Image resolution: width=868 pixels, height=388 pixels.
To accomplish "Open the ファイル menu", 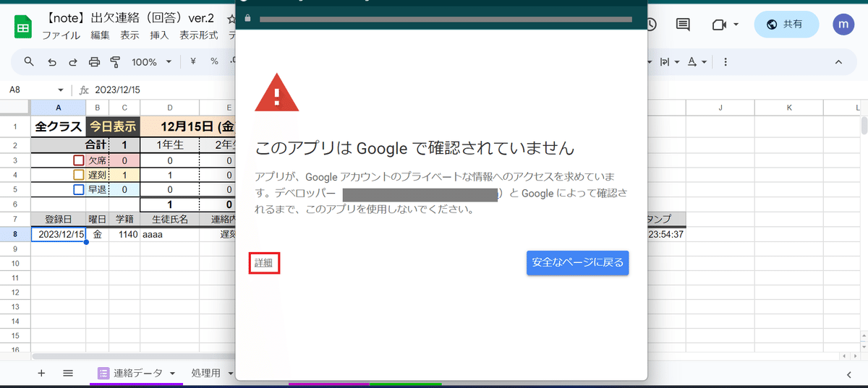I will click(x=61, y=35).
